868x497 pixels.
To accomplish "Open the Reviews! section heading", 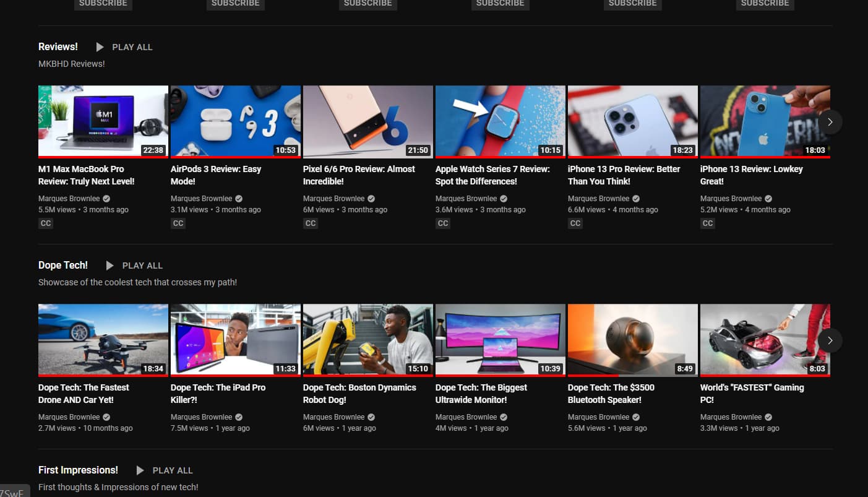I will (58, 47).
